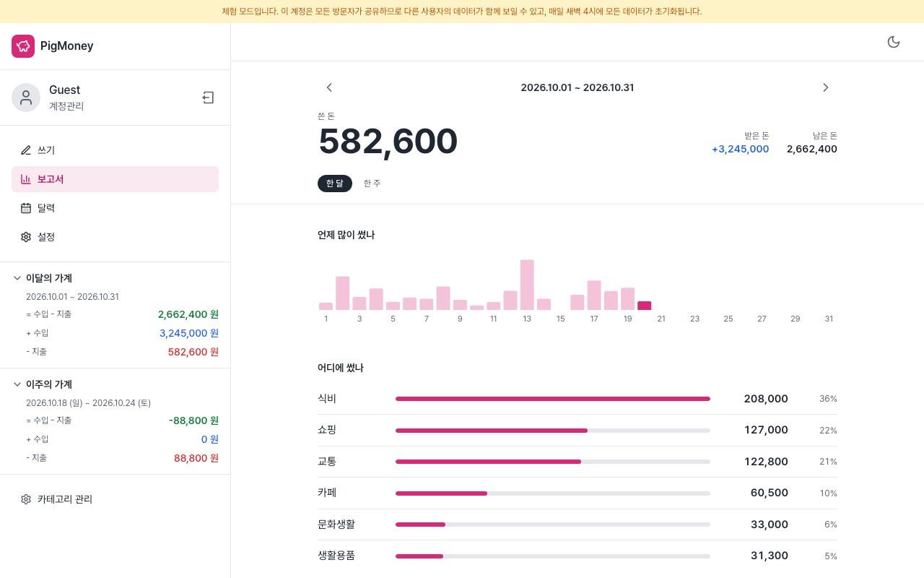Screen dimensions: 924x578
Task: Open 카테고리 관리 in the sidebar
Action: click(x=115, y=499)
